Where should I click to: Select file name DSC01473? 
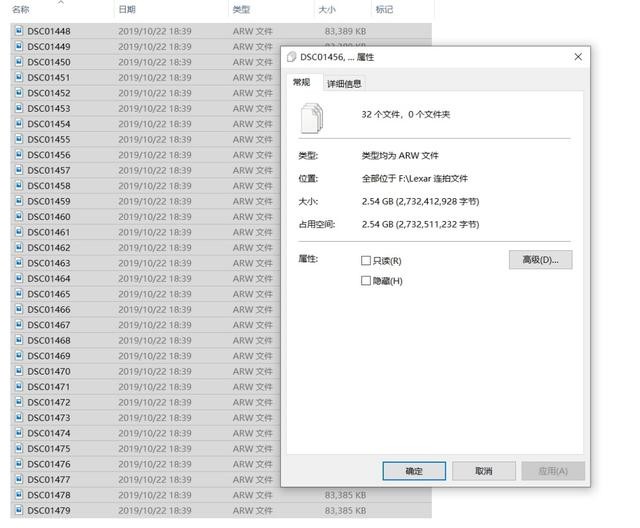point(49,418)
